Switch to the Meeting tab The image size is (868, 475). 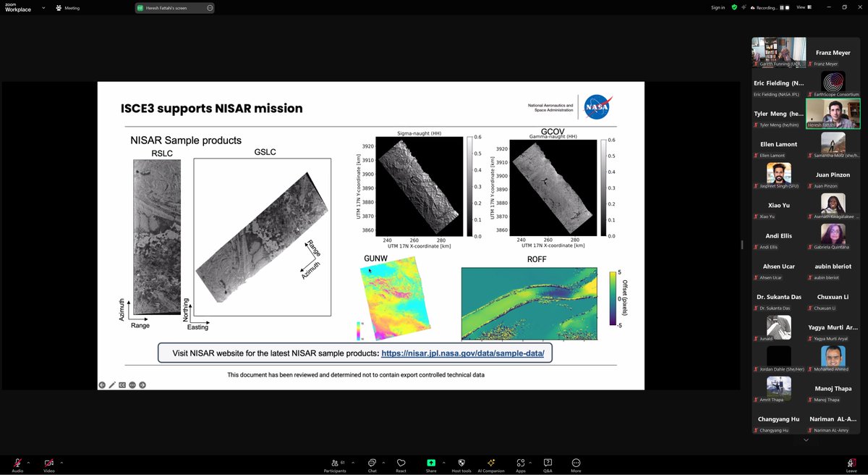[69, 8]
